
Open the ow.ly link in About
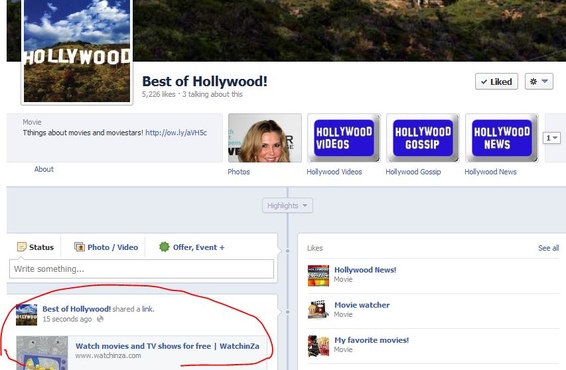(176, 132)
